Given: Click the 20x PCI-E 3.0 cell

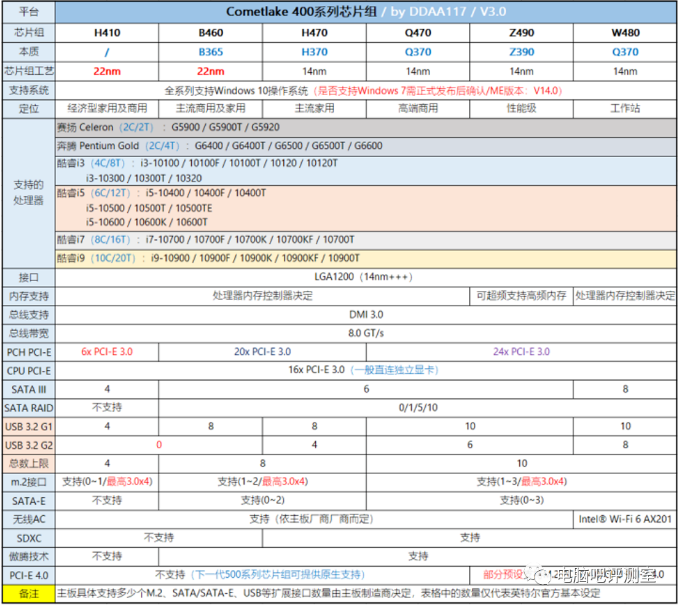Looking at the screenshot, I should point(262,352).
